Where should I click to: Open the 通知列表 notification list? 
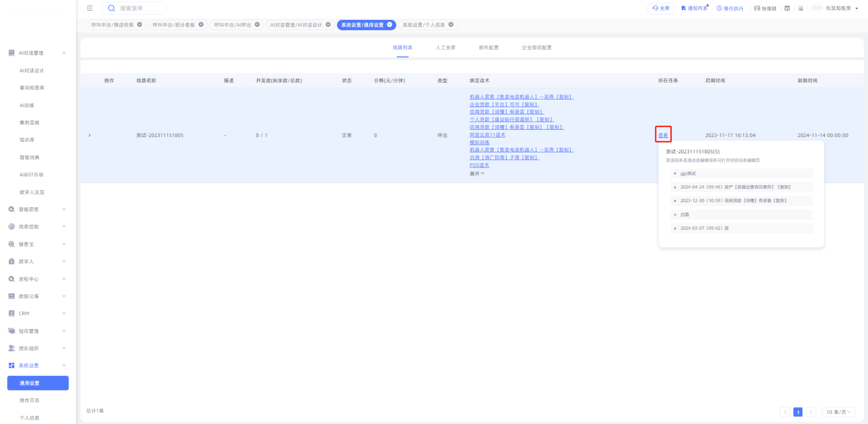click(694, 8)
